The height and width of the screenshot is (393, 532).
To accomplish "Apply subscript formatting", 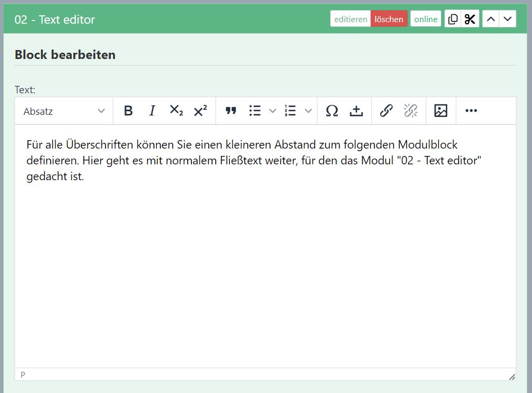I will point(176,111).
